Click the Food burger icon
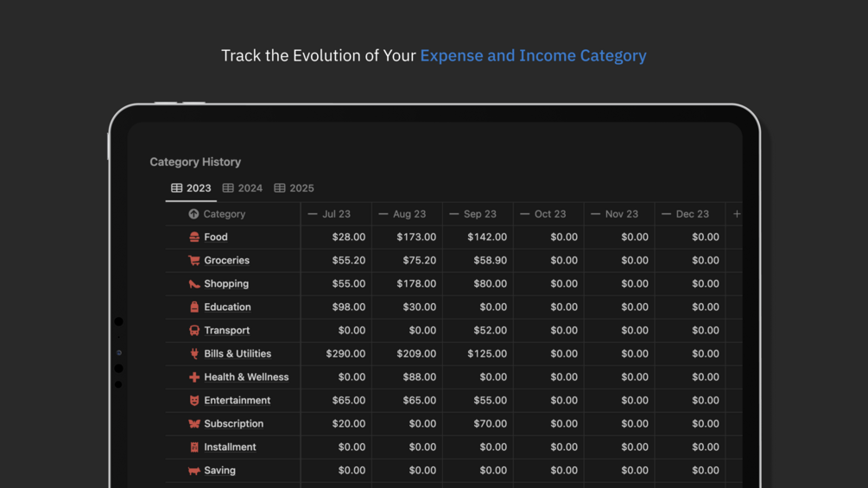This screenshot has height=488, width=868. [x=193, y=237]
